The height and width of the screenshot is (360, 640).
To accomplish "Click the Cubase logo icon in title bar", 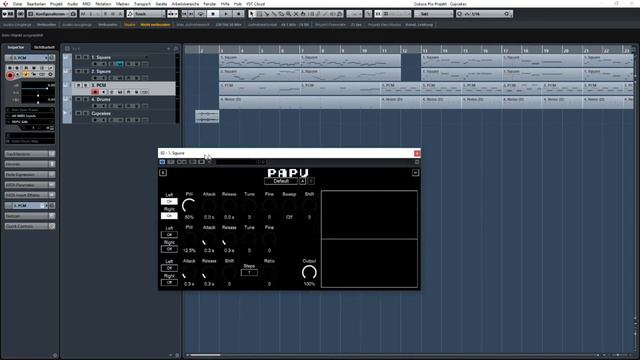I will pos(5,4).
